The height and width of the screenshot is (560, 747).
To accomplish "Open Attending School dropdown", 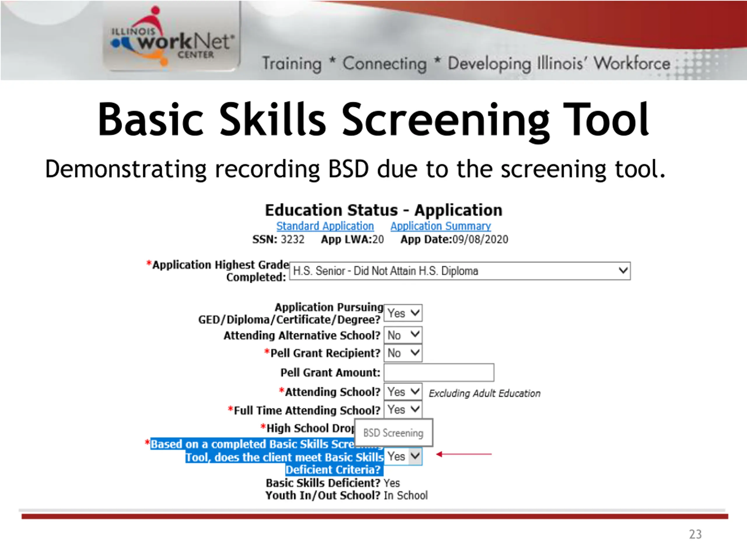I will 403,391.
